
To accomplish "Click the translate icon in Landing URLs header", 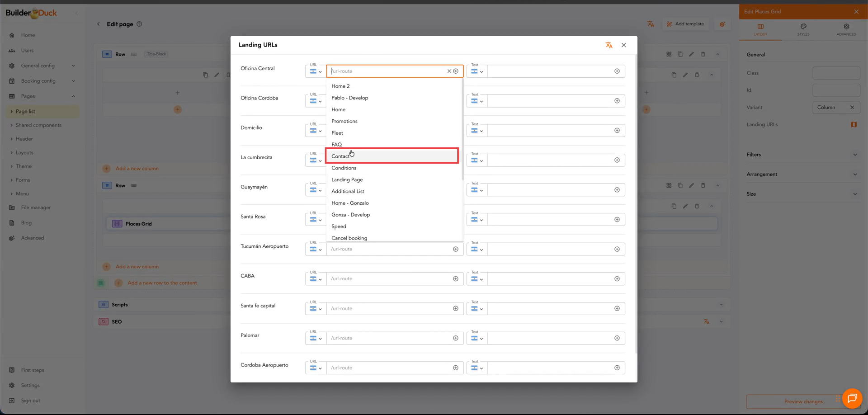I will (x=609, y=45).
